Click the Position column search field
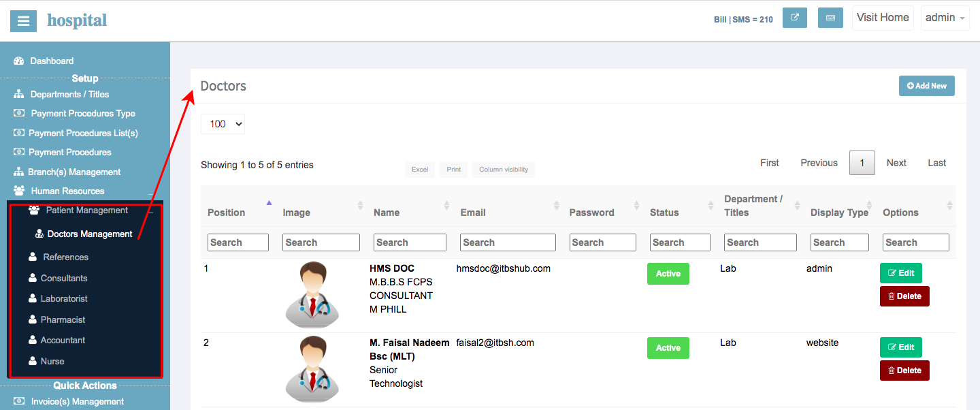Viewport: 980px width, 410px height. [x=238, y=242]
